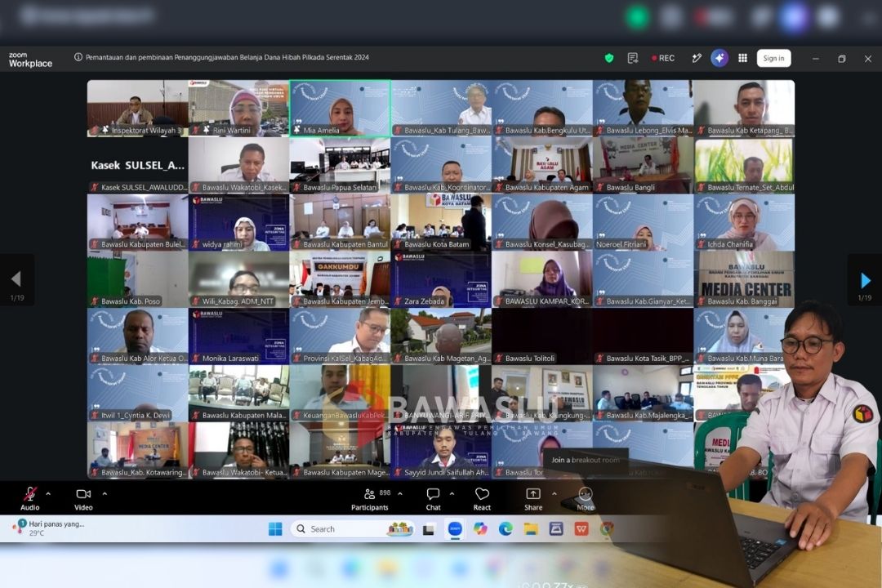
Task: Select the Bawaslu Tolitoli video tile
Action: click(541, 336)
